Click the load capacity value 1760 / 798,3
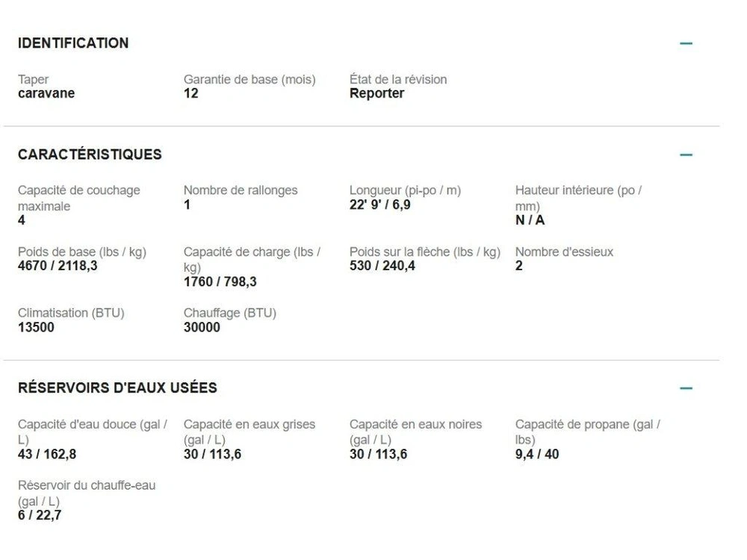Viewport: 747px width, 560px height. pos(220,281)
